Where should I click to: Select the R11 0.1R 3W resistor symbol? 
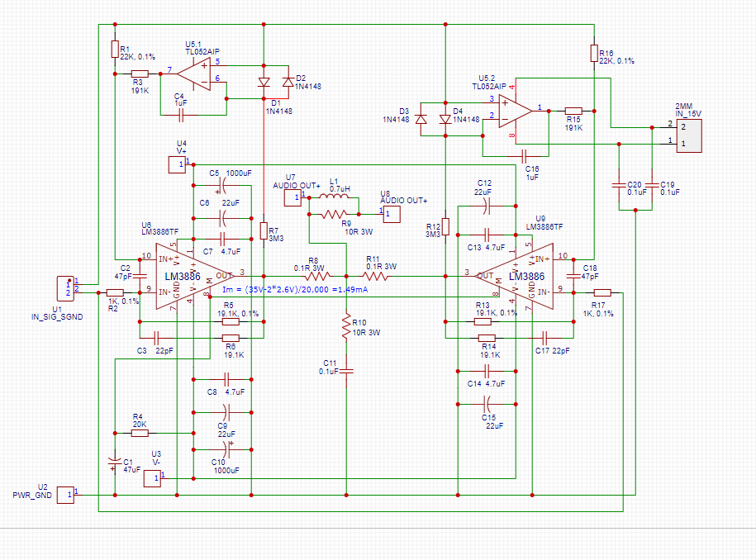(x=375, y=276)
